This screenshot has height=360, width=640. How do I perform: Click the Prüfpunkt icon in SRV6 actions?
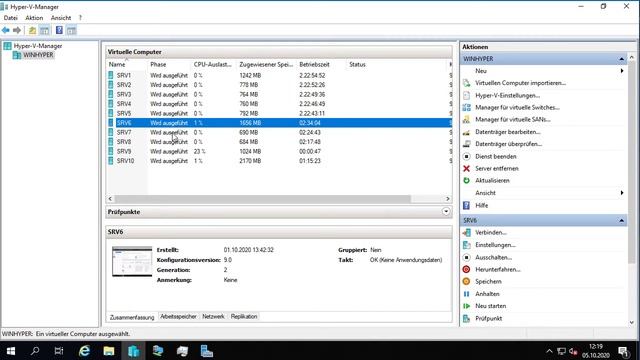[x=467, y=318]
